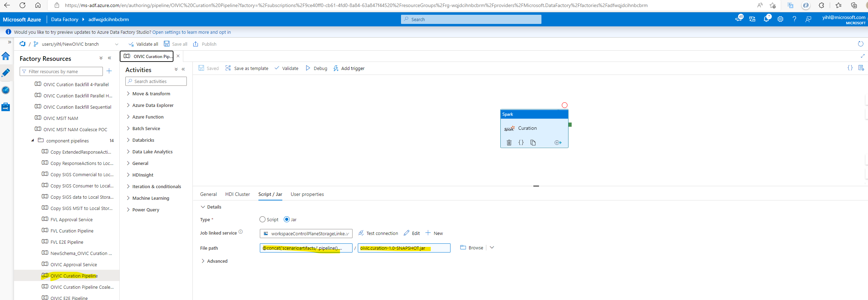Collapse the component pipelines folder
Image resolution: width=868 pixels, height=300 pixels.
[x=33, y=140]
